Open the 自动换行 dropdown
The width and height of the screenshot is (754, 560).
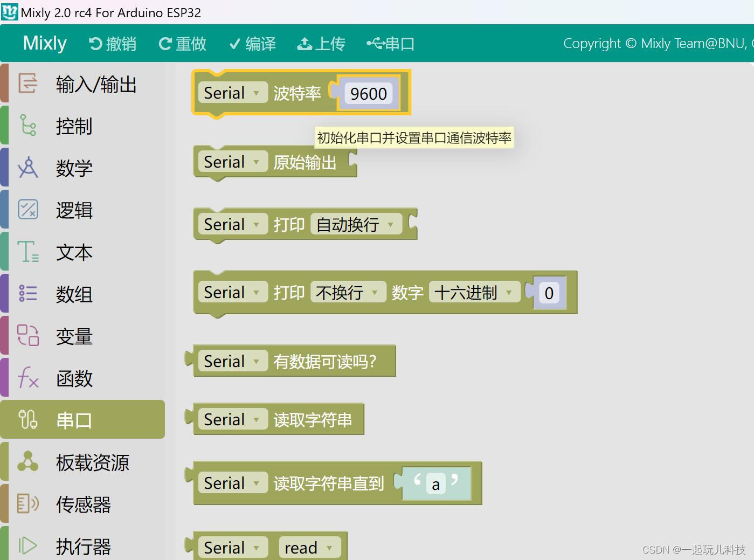point(356,224)
